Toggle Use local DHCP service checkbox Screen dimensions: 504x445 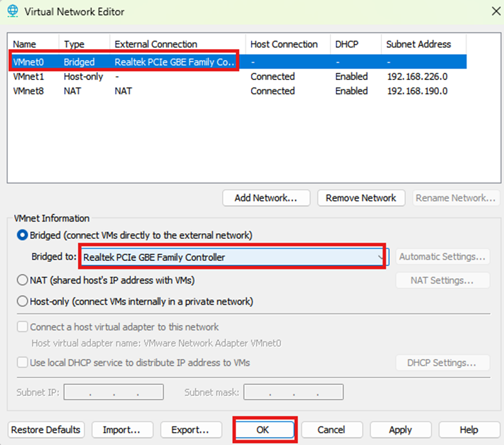point(23,362)
